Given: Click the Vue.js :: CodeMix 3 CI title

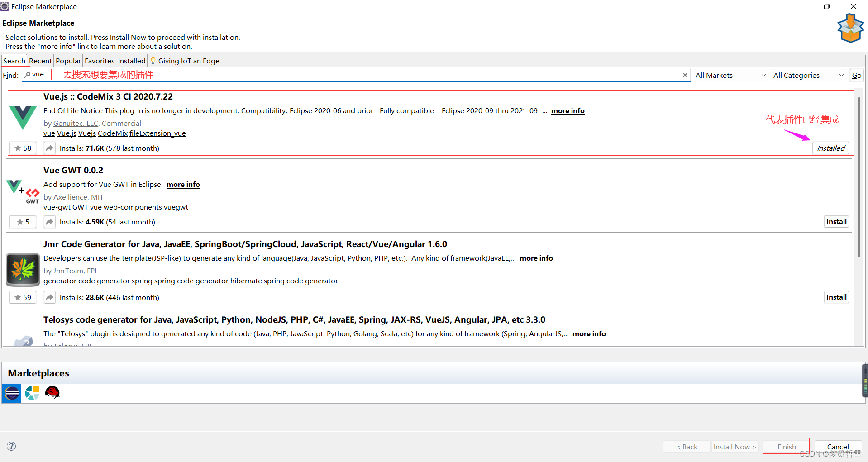Looking at the screenshot, I should tap(108, 96).
